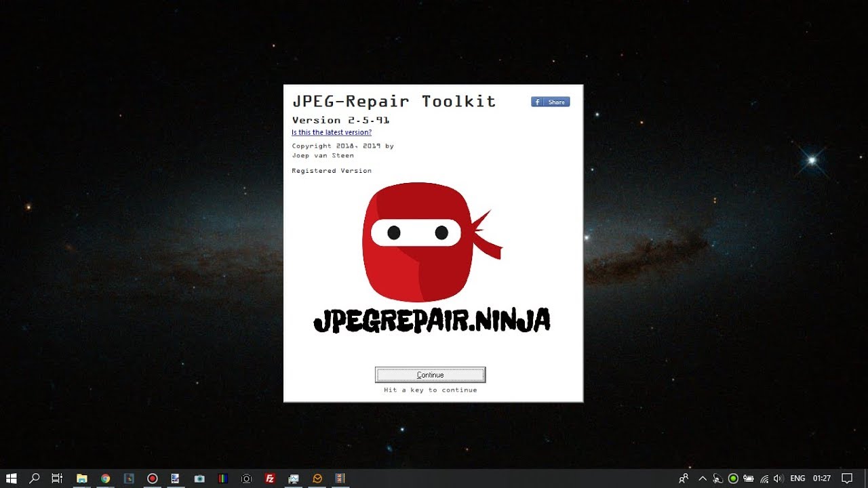Viewport: 868px width, 488px height.
Task: Open the RGB color bars app in taskbar
Action: click(x=223, y=479)
